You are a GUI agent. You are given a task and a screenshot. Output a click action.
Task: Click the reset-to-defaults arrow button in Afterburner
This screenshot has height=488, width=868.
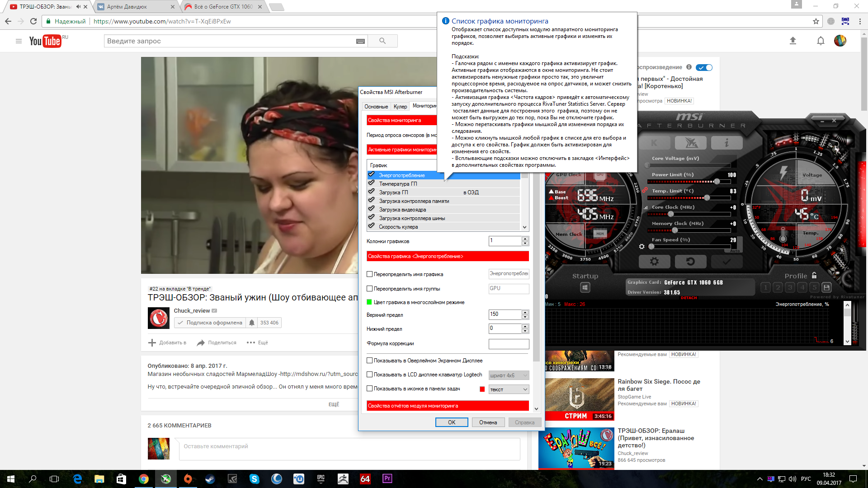point(690,262)
